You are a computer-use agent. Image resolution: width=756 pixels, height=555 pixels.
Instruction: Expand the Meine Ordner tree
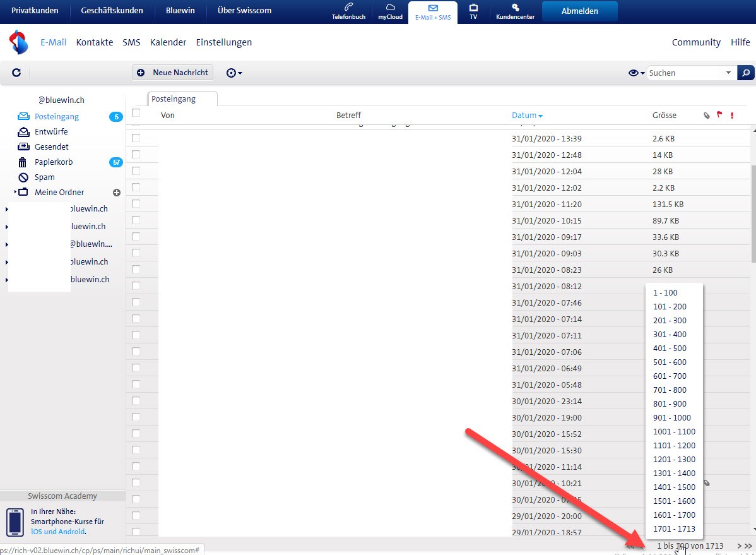[x=15, y=192]
